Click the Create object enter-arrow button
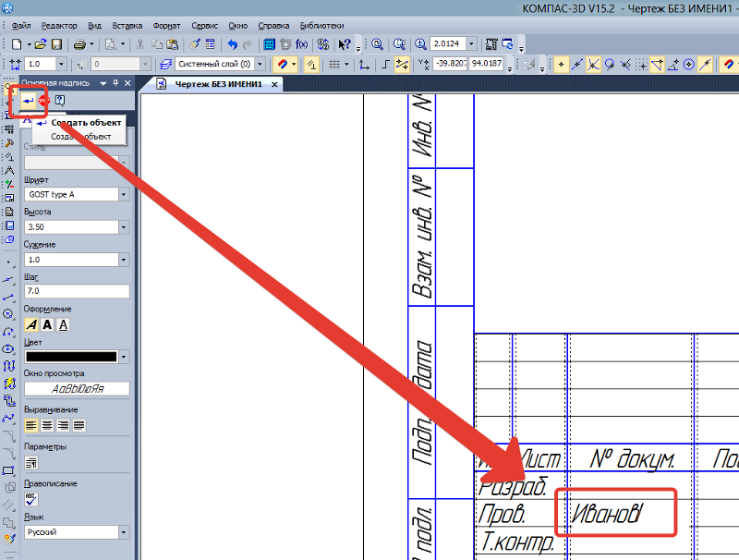The width and height of the screenshot is (739, 560). (x=29, y=100)
